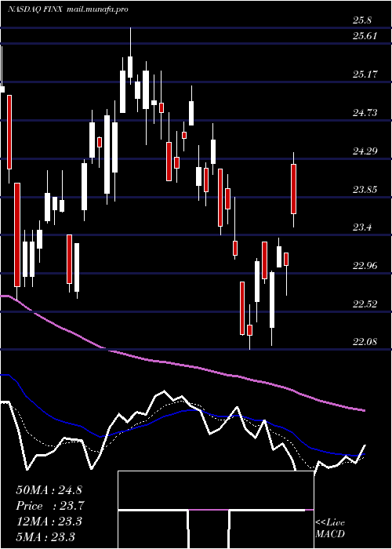The height and width of the screenshot is (549, 392).
Task: Click the 23.4 price level label
Action: (362, 227)
